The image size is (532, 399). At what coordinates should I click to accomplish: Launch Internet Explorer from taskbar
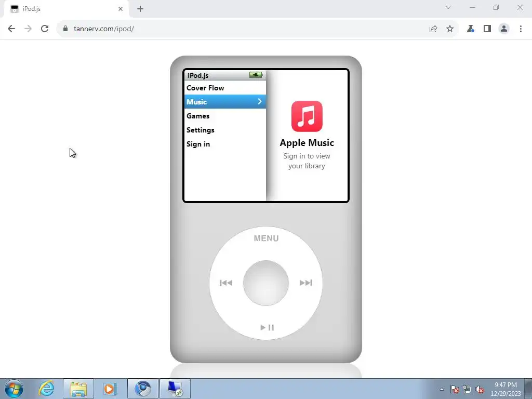click(x=46, y=389)
